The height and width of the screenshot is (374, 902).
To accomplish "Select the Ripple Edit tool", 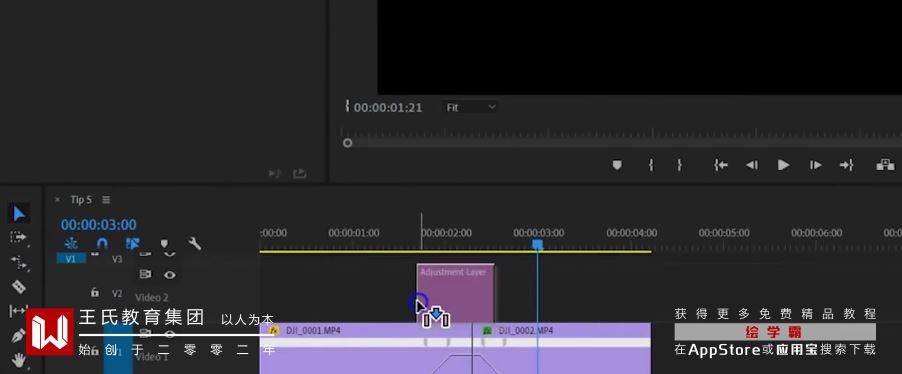I will point(18,262).
